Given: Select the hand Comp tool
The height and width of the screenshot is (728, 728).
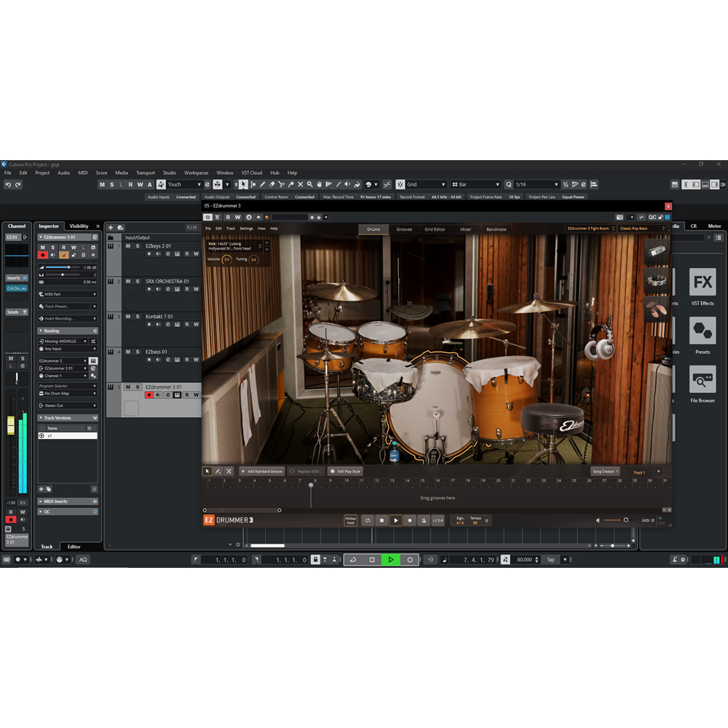Looking at the screenshot, I should click(x=320, y=184).
